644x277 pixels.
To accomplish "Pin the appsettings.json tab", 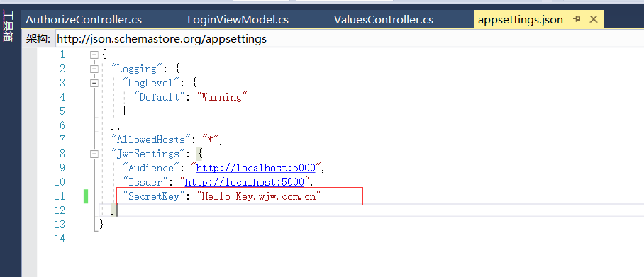I will [x=577, y=19].
